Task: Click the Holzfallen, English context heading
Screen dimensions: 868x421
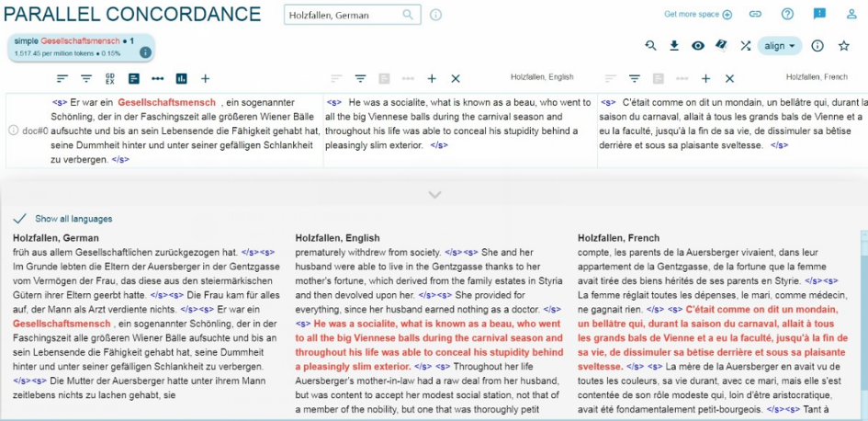Action: tap(338, 238)
